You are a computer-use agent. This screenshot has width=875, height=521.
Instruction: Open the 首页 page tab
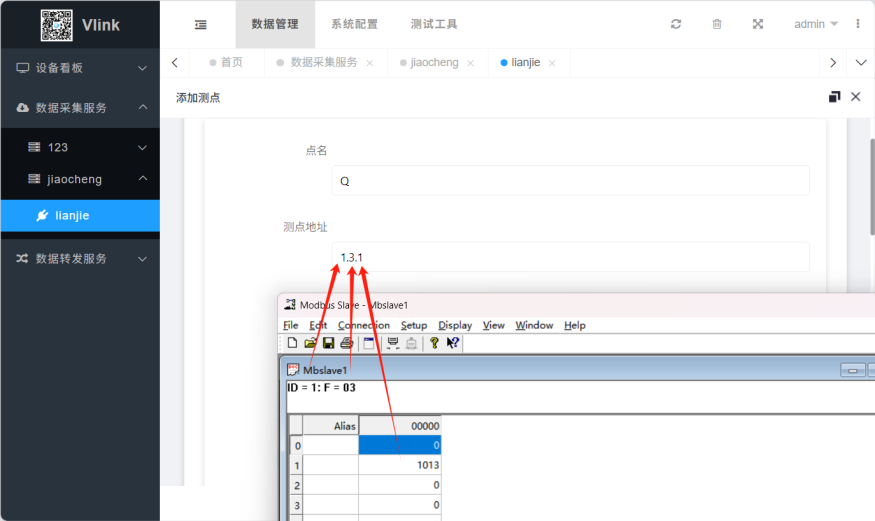click(226, 62)
